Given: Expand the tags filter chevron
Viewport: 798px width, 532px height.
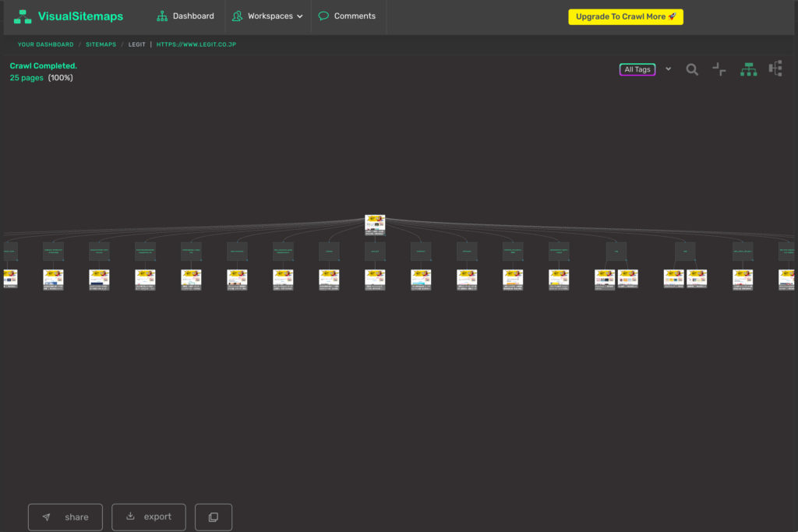Looking at the screenshot, I should coord(669,69).
